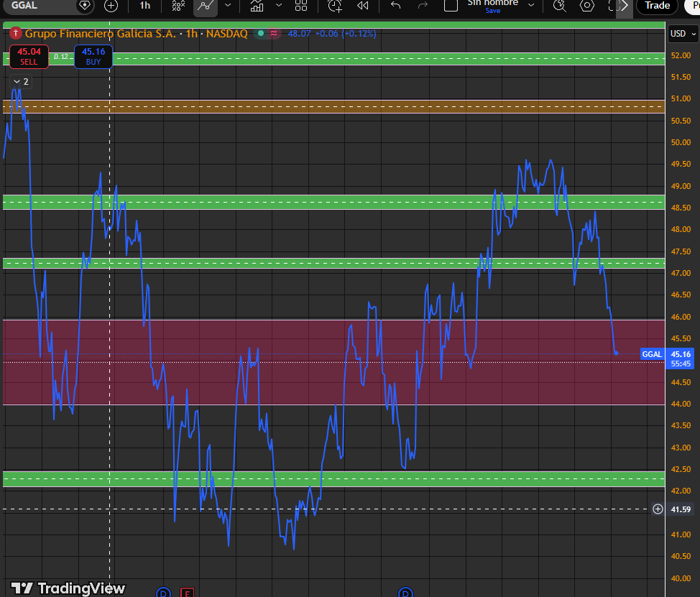
Task: Click the red 45.04 SELL button
Action: [x=29, y=57]
